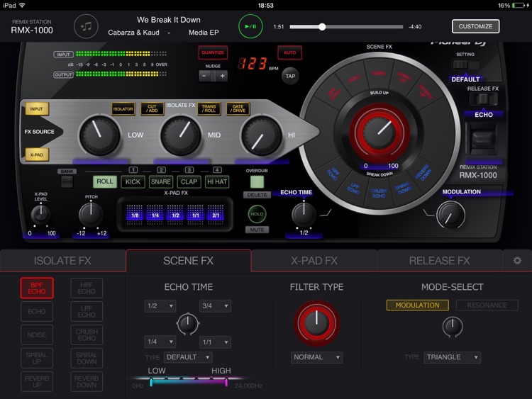This screenshot has height=399, width=532.
Task: Push the Release FX lever
Action: [483, 139]
